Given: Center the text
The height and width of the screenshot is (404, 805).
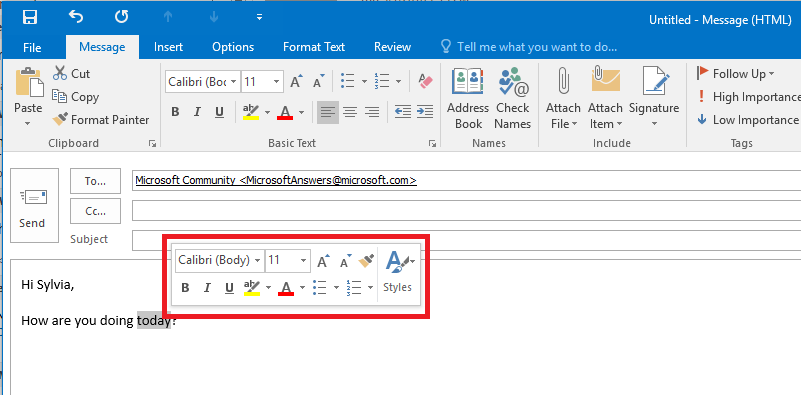Looking at the screenshot, I should click(350, 112).
